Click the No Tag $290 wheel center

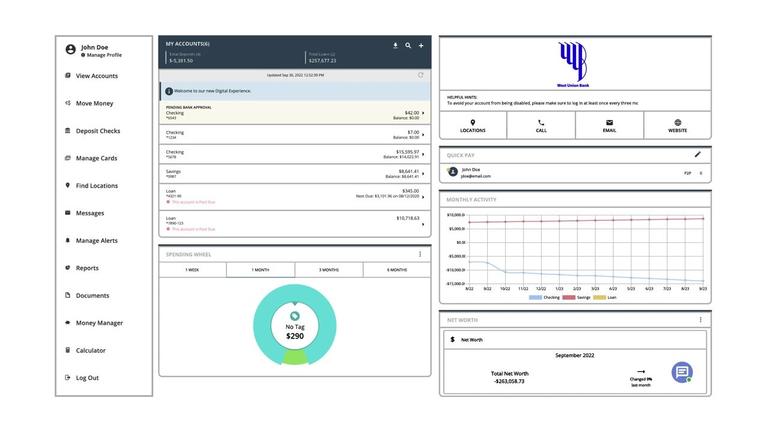(x=295, y=326)
